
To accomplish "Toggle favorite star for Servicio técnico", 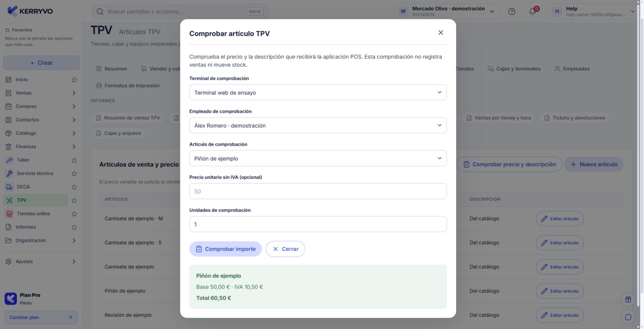I will [x=74, y=174].
